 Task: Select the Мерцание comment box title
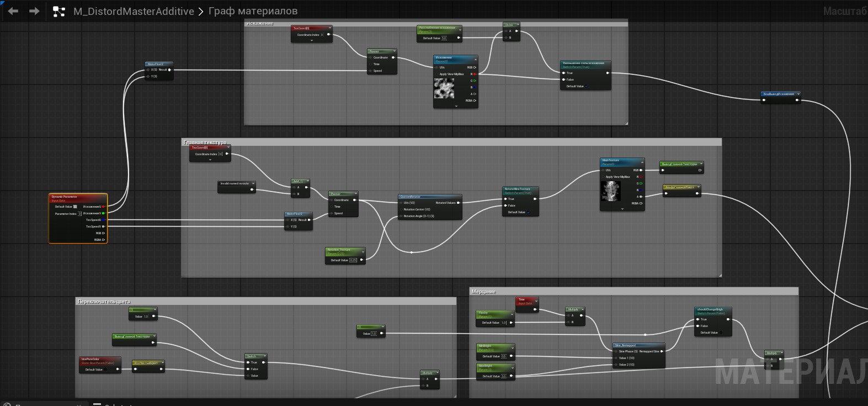tap(483, 292)
